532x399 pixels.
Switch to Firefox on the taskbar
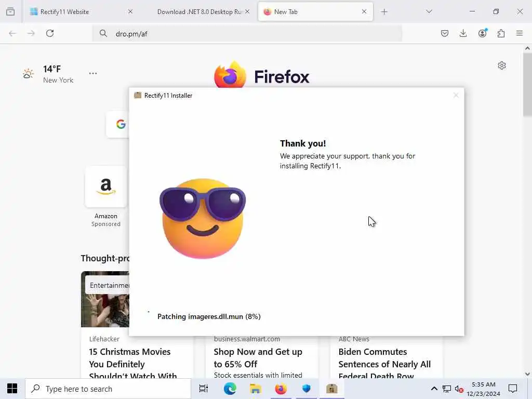tap(281, 389)
